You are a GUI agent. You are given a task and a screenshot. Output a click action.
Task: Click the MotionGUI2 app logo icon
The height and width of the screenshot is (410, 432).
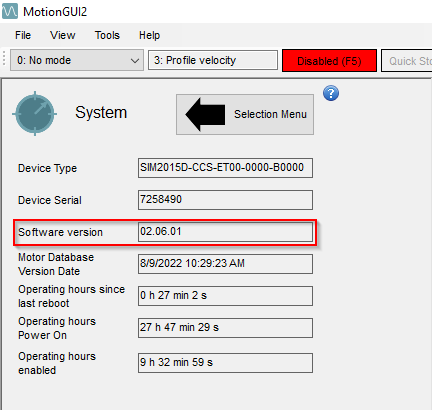10,11
